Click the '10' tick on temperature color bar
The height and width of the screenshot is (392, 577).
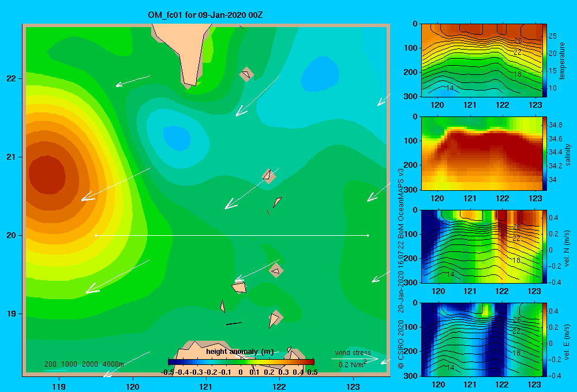[553, 88]
